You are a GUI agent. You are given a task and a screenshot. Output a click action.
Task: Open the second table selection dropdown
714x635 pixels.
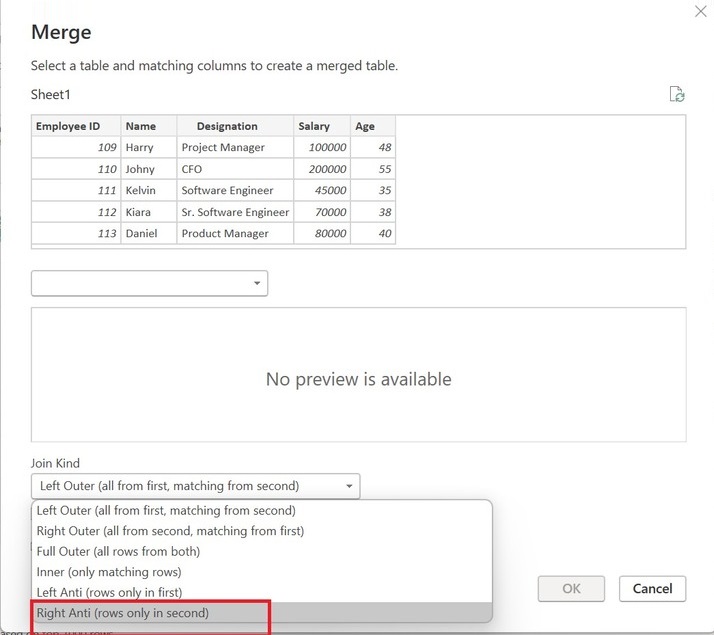150,283
